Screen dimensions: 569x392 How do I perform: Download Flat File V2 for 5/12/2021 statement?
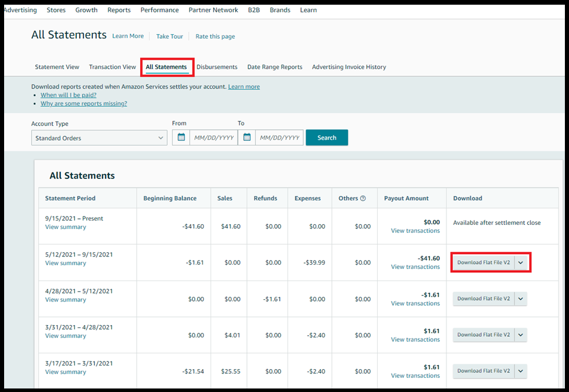point(483,262)
